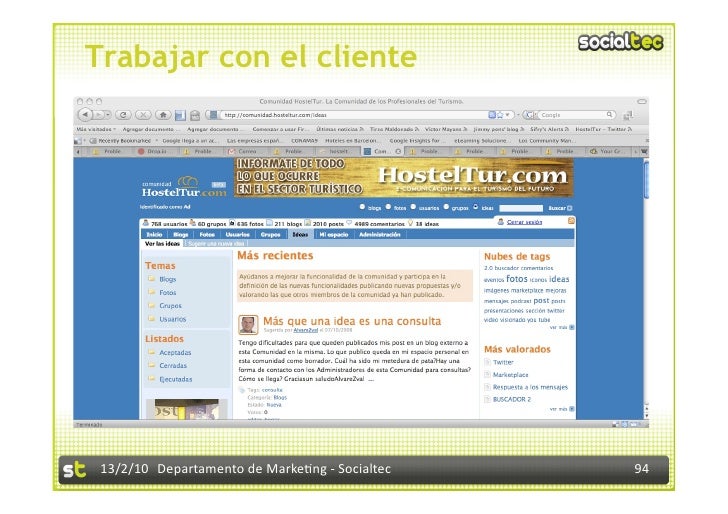The width and height of the screenshot is (728, 514).
Task: Click the folder icon next to Blogs under Temas
Action: 151,279
